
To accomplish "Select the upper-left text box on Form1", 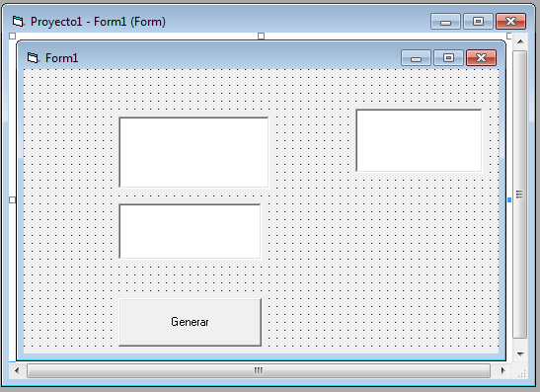I will click(193, 152).
